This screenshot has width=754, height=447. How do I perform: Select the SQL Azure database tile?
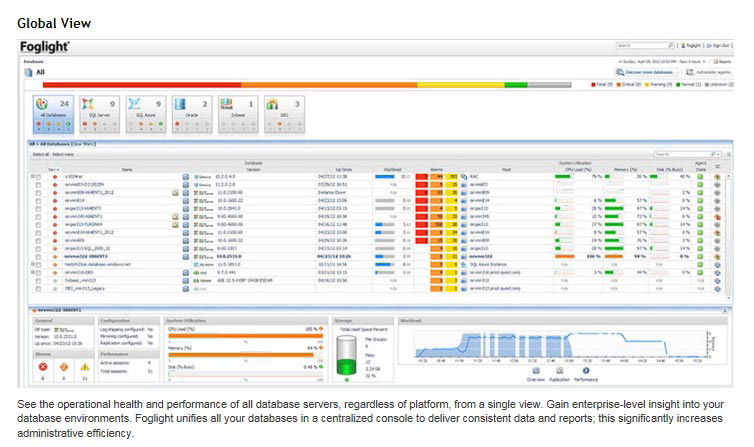(146, 114)
